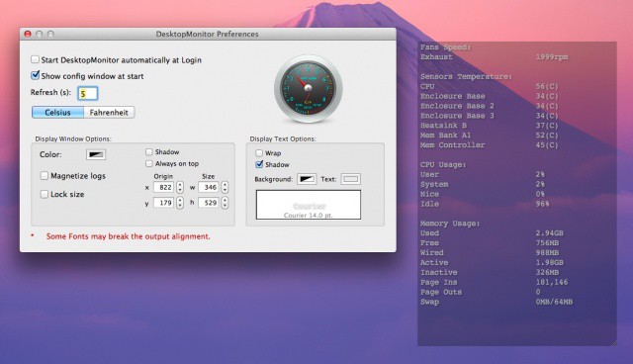Click the 'Fans Speed:' heading in overlay

(445, 47)
